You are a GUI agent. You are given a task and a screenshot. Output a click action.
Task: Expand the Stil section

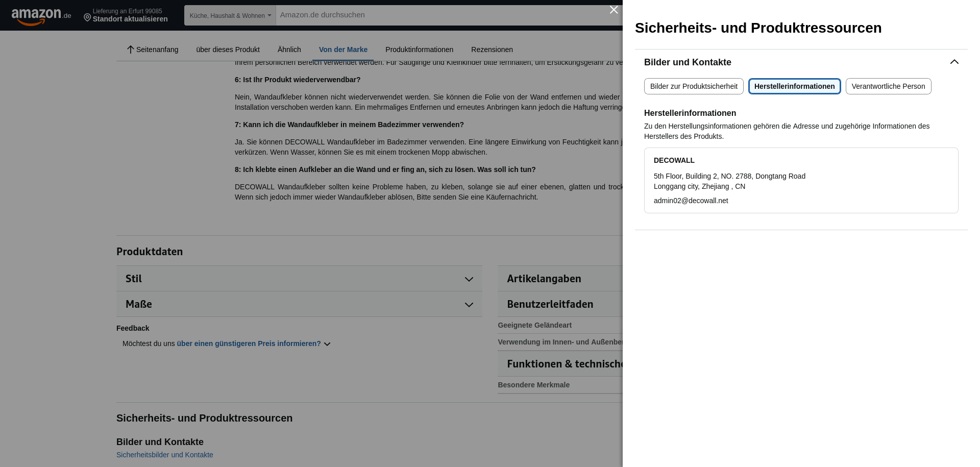[299, 279]
